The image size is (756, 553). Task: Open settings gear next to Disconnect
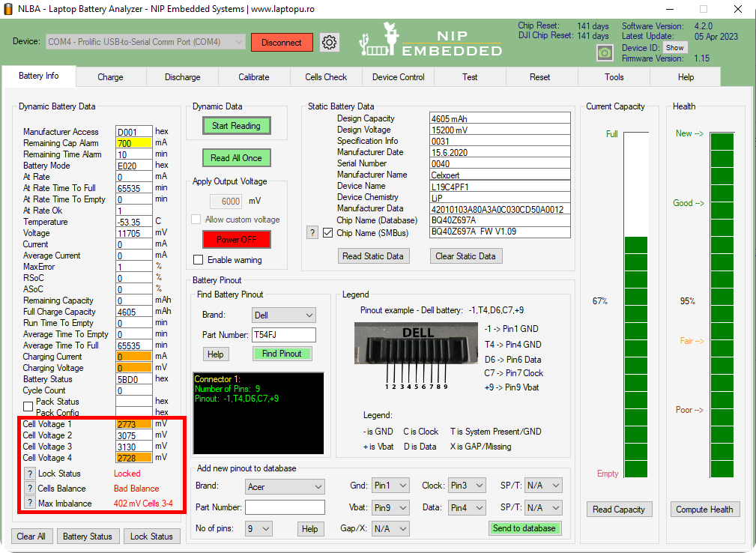(x=330, y=43)
